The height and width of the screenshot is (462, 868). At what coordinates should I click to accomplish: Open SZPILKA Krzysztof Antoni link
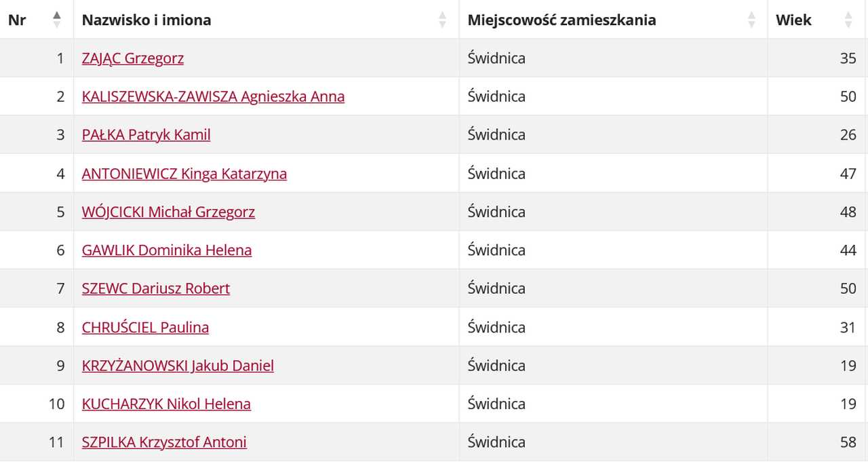pyautogui.click(x=164, y=442)
